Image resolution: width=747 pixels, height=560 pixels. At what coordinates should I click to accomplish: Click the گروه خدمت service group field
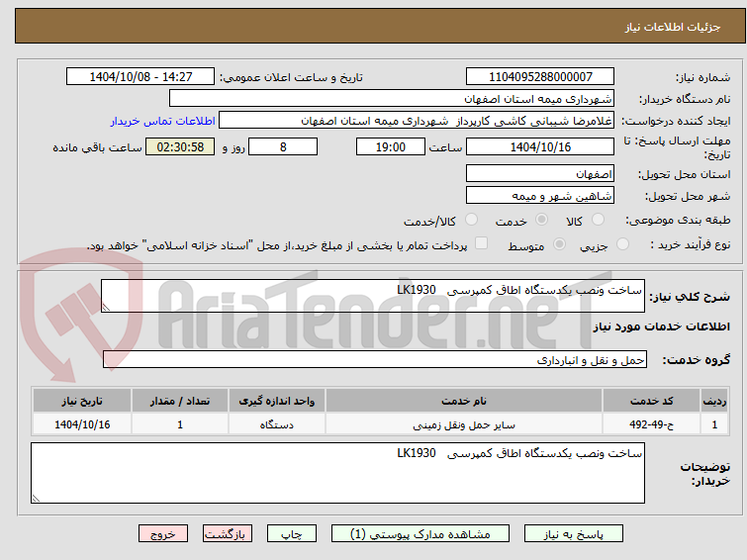[x=374, y=360]
